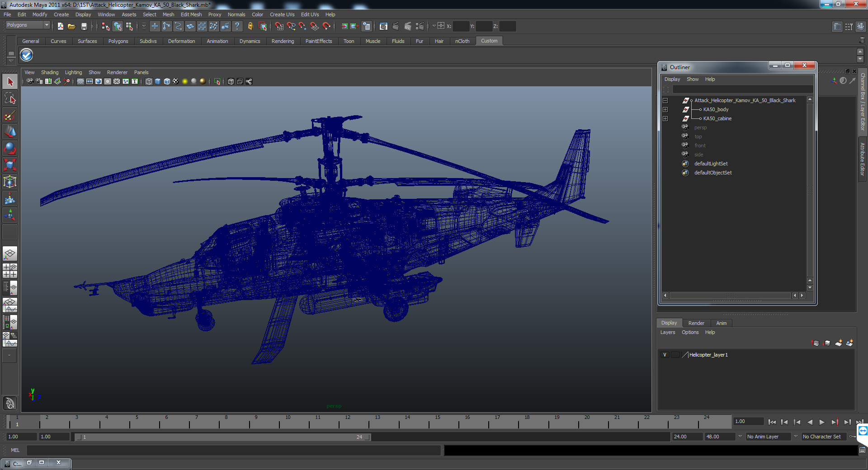Image resolution: width=868 pixels, height=470 pixels.
Task: Click the Save Scene disk icon
Action: [x=84, y=26]
